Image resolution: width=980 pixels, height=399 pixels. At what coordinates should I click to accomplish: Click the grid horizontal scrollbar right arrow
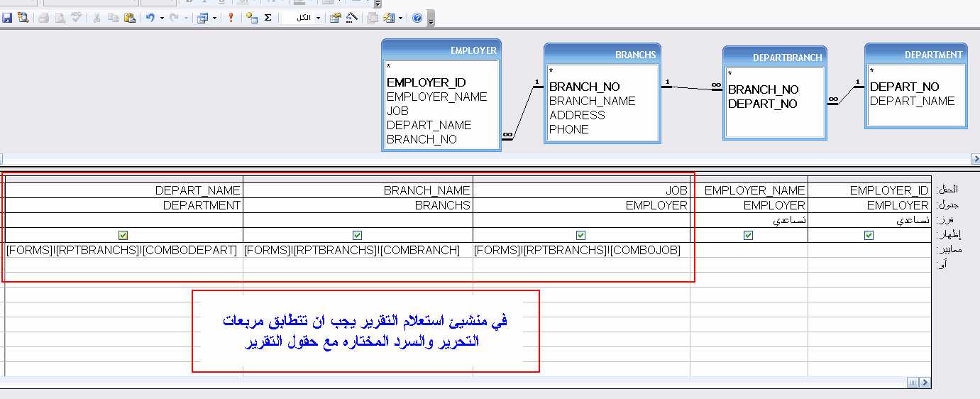(x=925, y=383)
